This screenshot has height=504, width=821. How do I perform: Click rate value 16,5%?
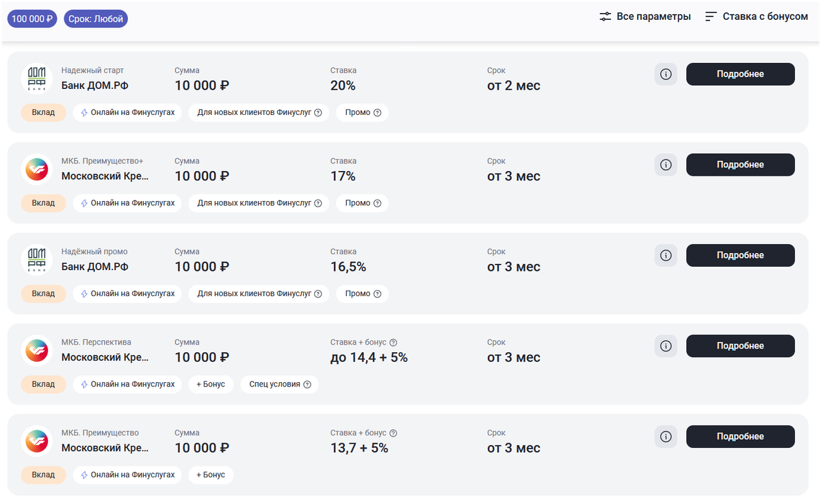coord(348,267)
